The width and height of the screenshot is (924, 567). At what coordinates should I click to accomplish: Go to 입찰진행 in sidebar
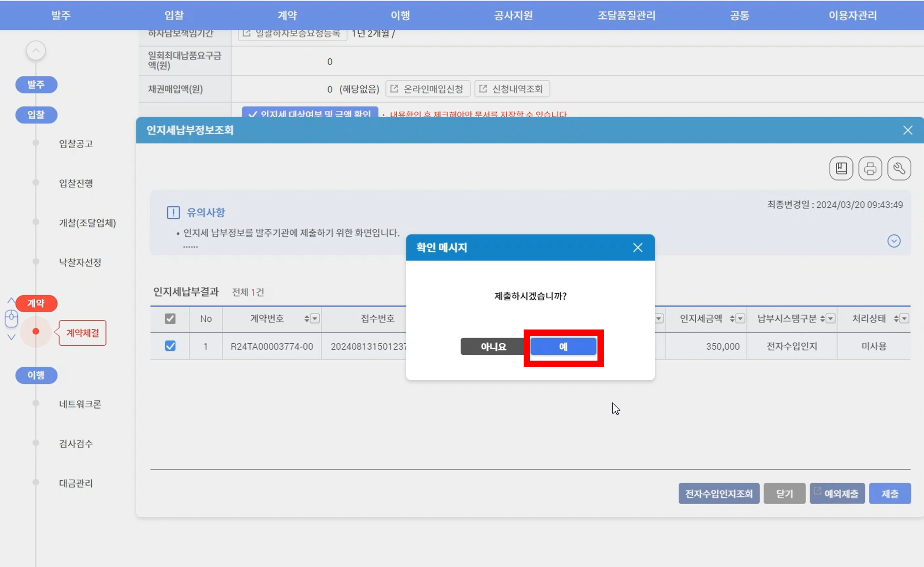click(76, 183)
